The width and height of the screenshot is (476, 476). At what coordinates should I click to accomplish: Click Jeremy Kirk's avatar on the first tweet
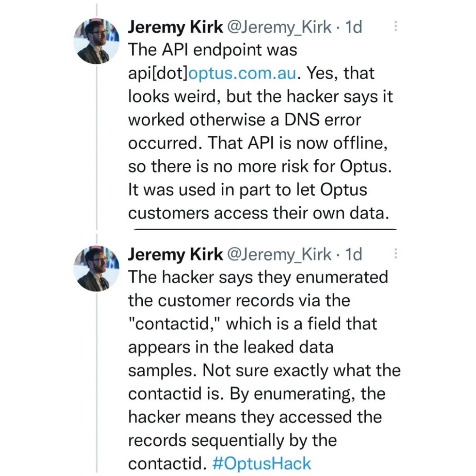96,41
